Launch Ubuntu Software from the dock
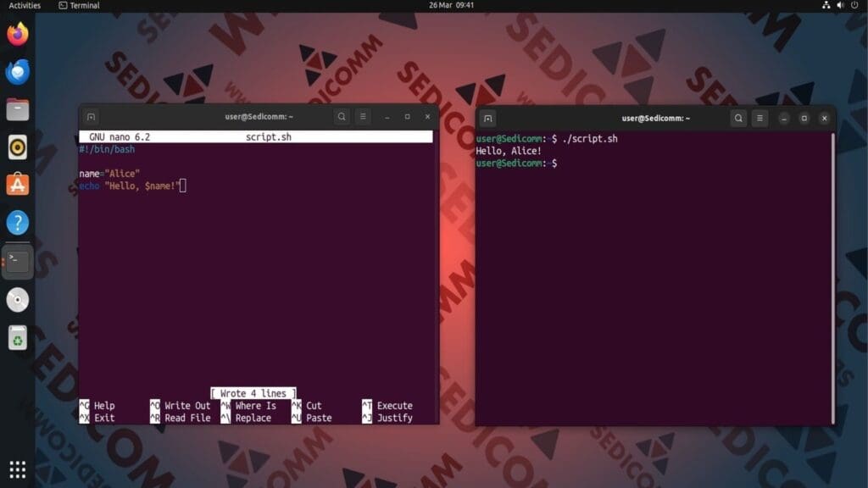Screen dimensions: 868x488 (x=17, y=184)
